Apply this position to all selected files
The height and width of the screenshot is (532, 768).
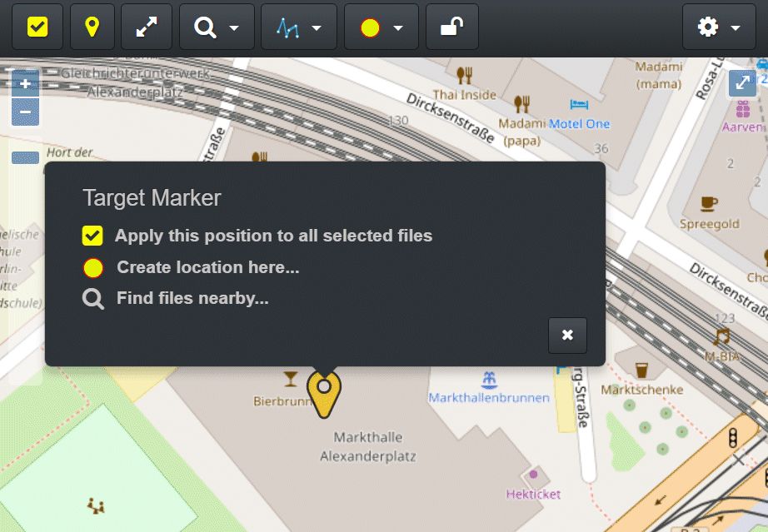pos(257,236)
